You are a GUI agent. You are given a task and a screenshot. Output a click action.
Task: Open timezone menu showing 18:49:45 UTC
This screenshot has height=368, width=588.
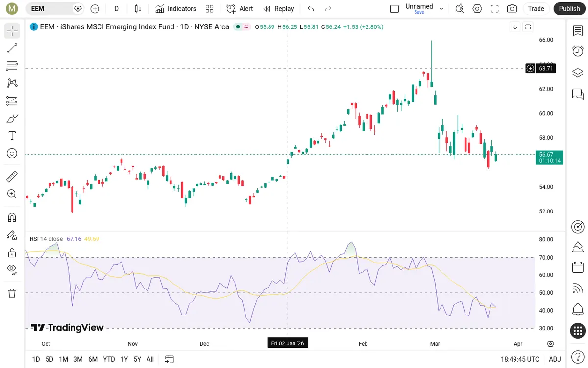click(520, 359)
